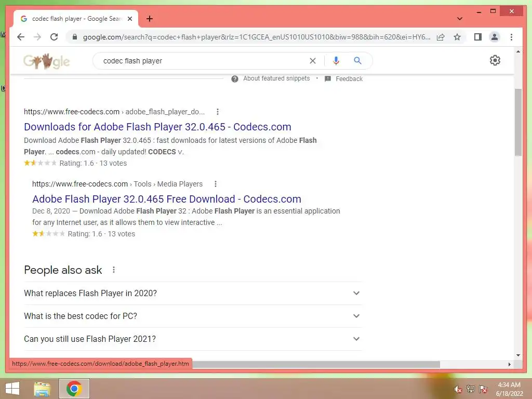This screenshot has width=532, height=399.
Task: Expand Can you still use Flash Player 2021?
Action: tap(193, 339)
